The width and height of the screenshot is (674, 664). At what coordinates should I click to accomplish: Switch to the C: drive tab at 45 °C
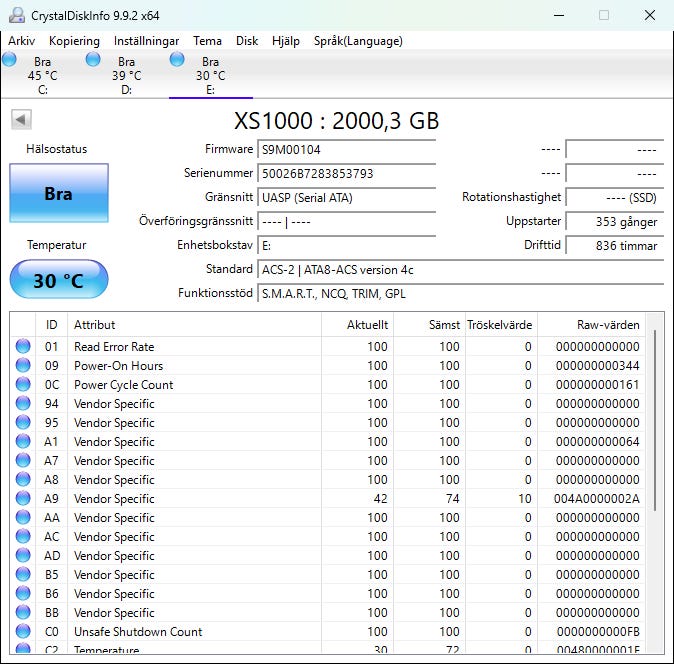pyautogui.click(x=43, y=75)
